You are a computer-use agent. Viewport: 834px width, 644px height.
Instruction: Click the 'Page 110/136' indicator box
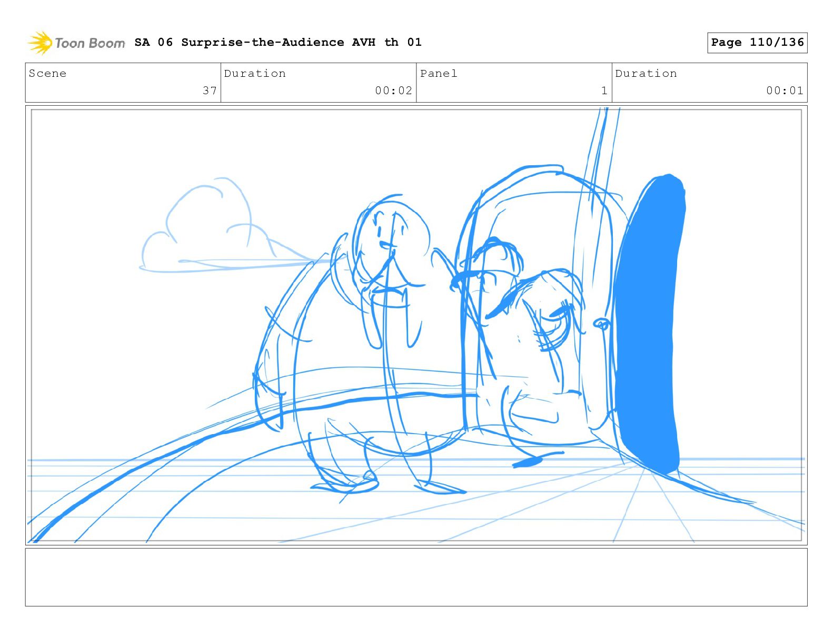point(757,43)
